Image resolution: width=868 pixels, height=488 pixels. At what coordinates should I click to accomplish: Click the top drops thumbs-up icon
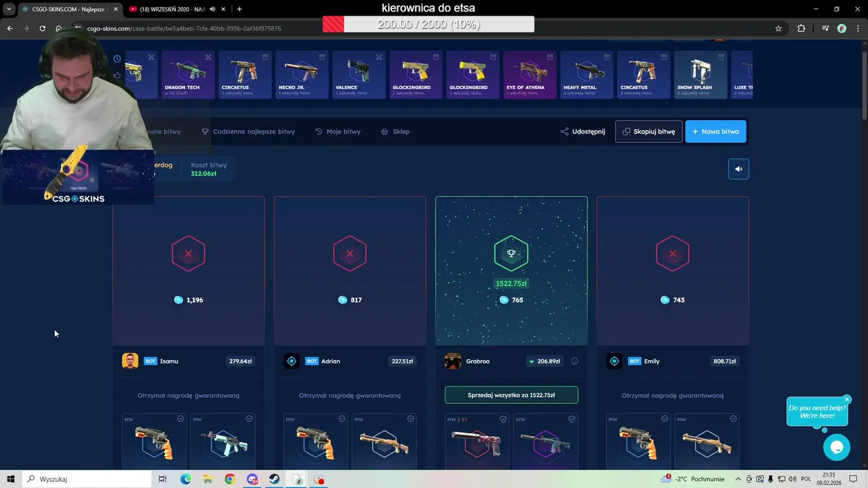coord(117,75)
